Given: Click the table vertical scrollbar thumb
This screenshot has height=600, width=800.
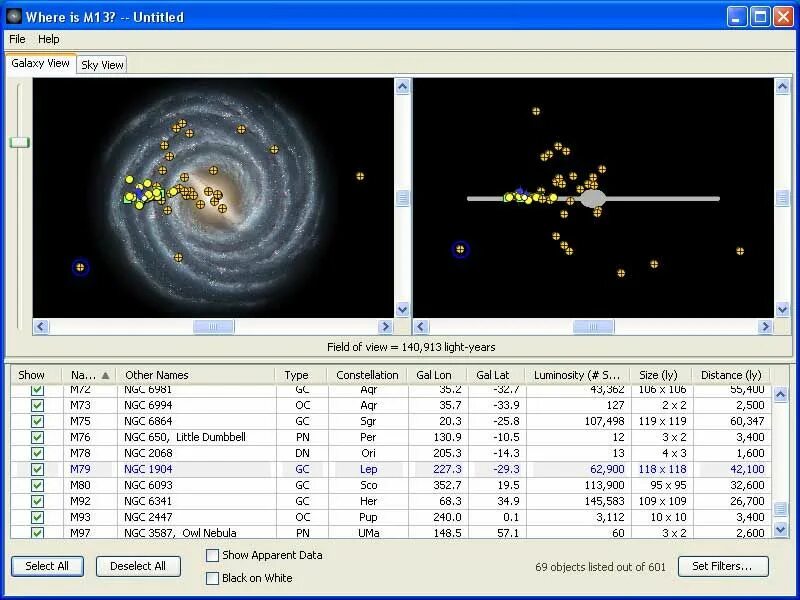Looking at the screenshot, I should click(x=781, y=509).
